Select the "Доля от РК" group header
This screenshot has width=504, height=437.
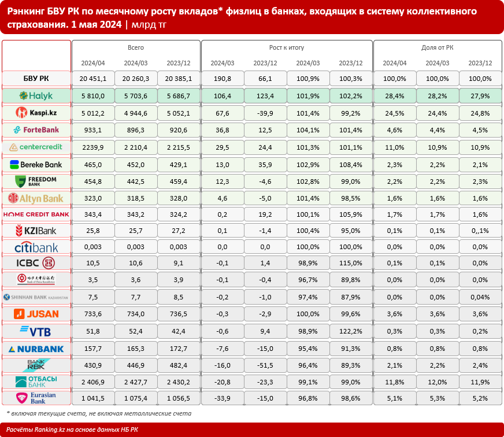(x=437, y=47)
